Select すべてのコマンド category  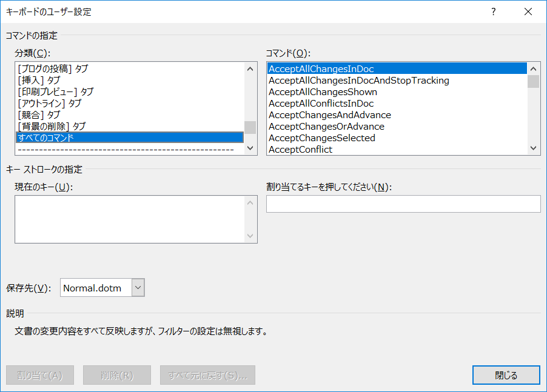(46, 138)
